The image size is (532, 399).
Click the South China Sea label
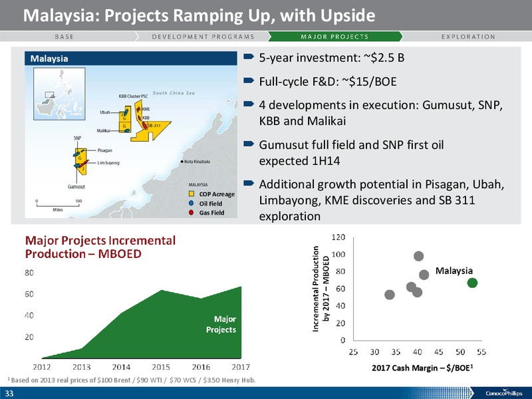(x=174, y=93)
